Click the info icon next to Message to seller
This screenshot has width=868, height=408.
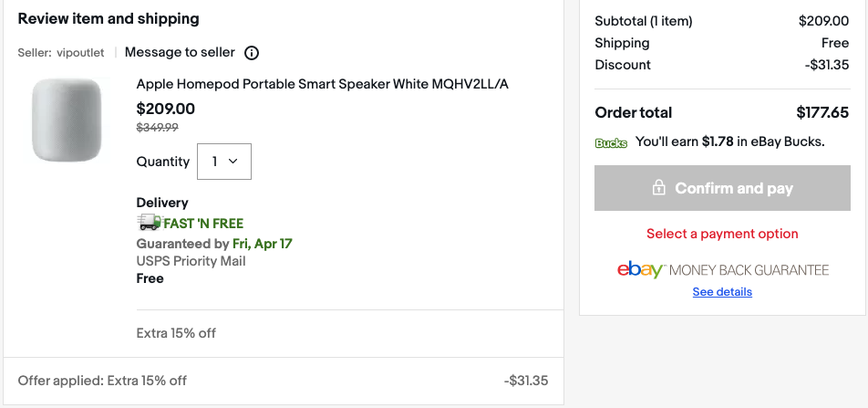(x=253, y=53)
